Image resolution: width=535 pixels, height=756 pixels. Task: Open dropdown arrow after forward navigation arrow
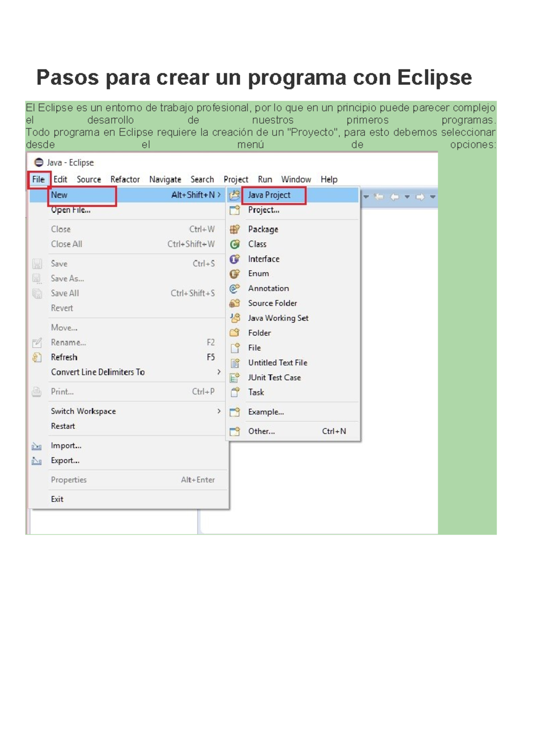point(432,197)
